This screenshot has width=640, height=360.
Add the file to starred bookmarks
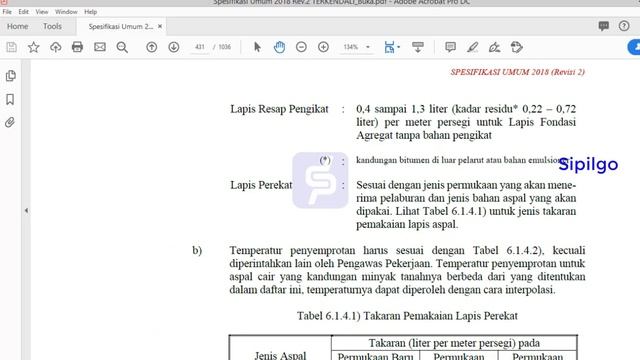pyautogui.click(x=33, y=47)
